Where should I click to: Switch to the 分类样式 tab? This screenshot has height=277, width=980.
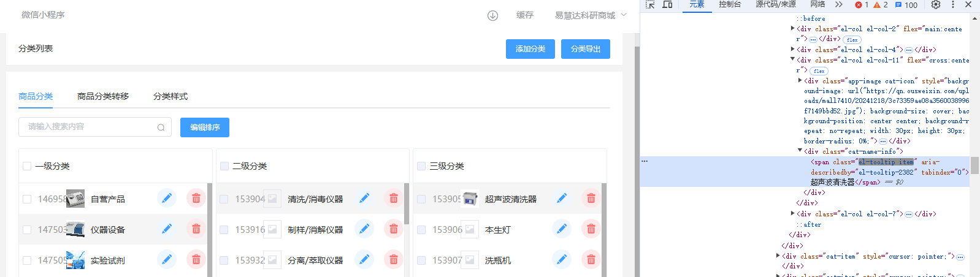pos(170,96)
